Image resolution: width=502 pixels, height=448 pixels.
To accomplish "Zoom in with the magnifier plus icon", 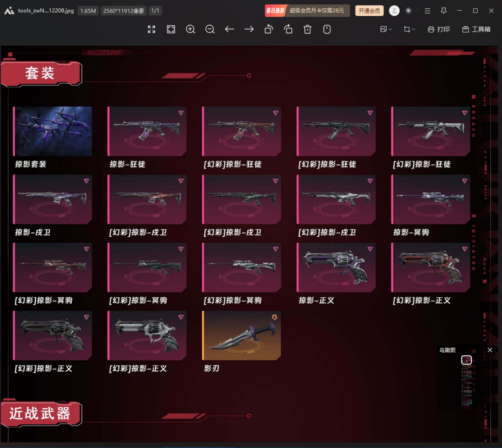I will (x=191, y=29).
